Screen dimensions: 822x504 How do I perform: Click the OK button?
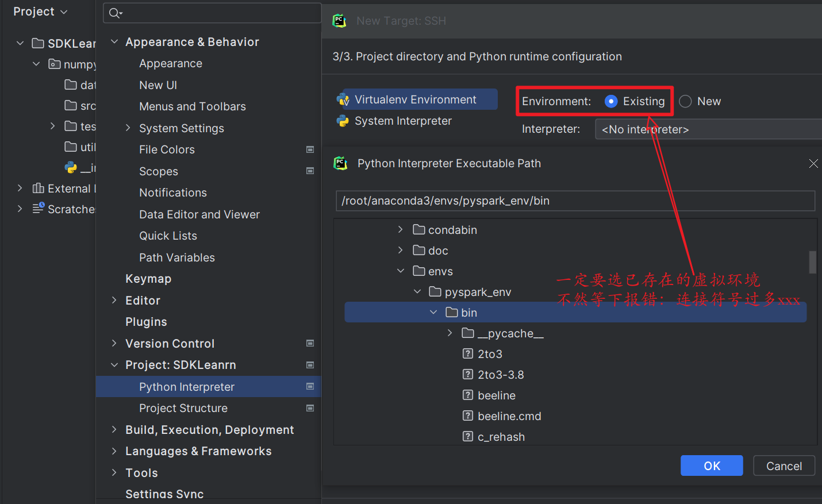point(712,465)
